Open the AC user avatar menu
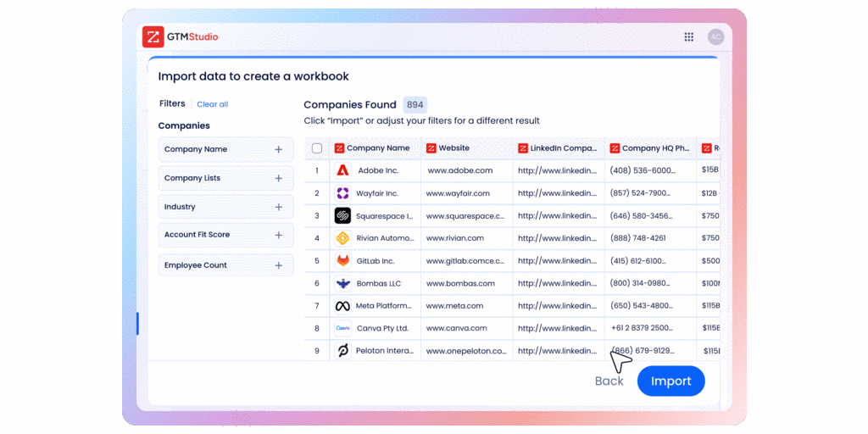Image resolution: width=868 pixels, height=434 pixels. click(x=715, y=37)
